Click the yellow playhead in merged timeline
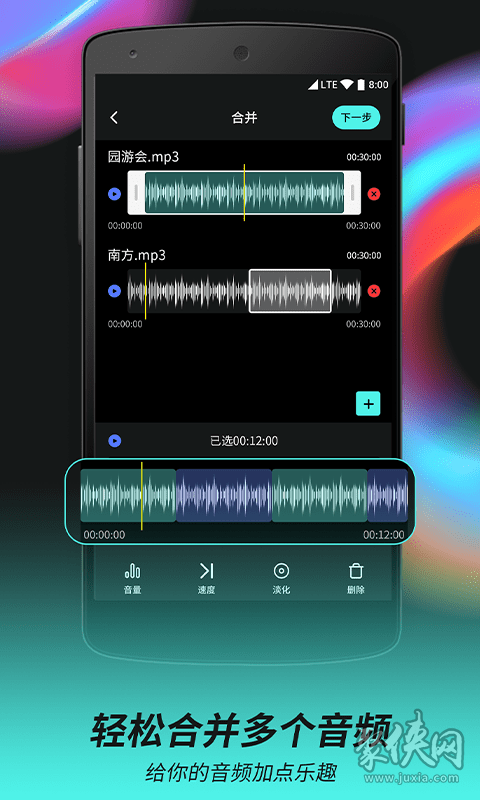Viewport: 480px width, 800px height. pyautogui.click(x=142, y=496)
